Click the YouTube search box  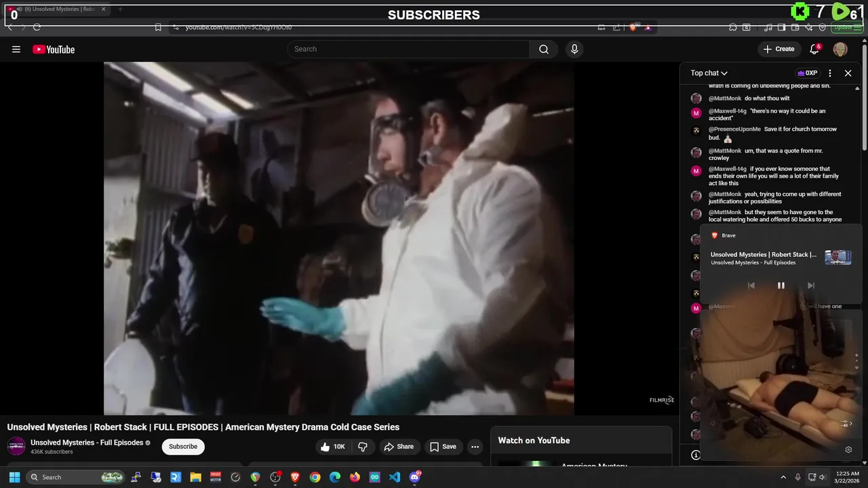408,49
